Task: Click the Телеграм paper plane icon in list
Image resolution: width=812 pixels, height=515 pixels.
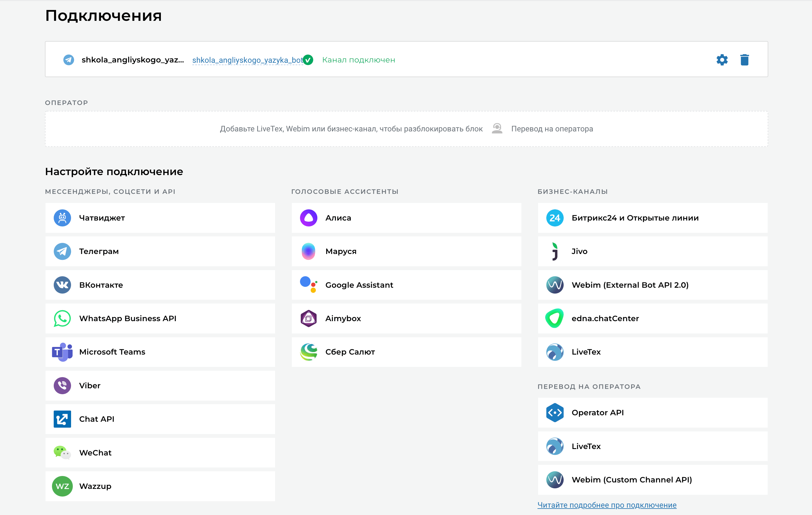Action: pyautogui.click(x=63, y=251)
